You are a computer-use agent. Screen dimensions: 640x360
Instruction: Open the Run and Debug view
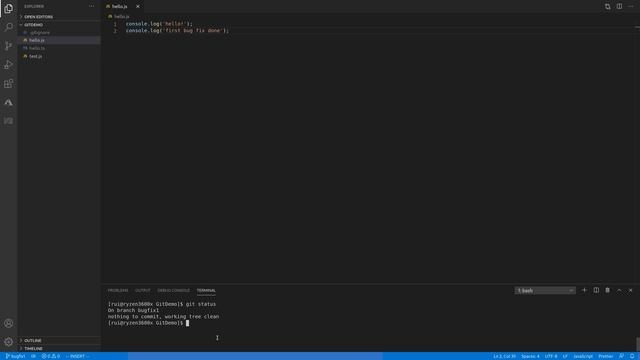(x=8, y=64)
